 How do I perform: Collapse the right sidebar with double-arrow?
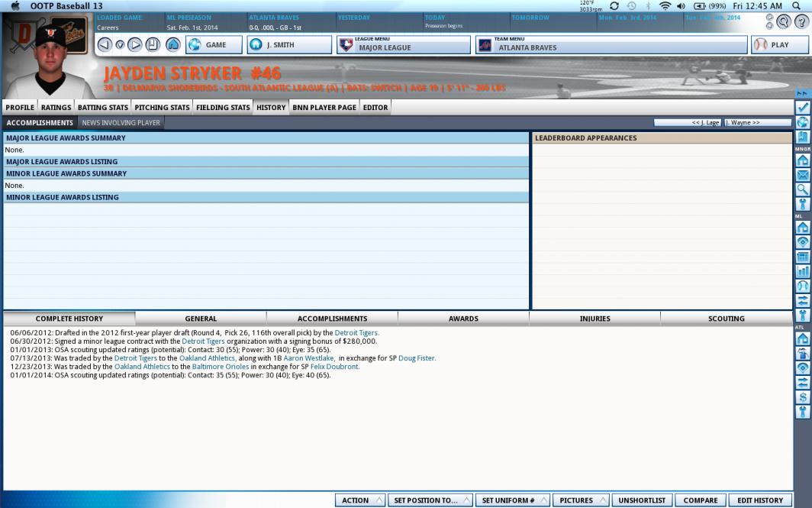click(x=803, y=93)
